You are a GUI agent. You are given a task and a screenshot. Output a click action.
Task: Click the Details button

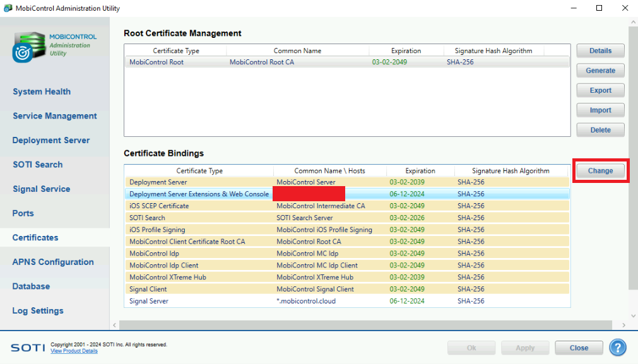tap(600, 51)
